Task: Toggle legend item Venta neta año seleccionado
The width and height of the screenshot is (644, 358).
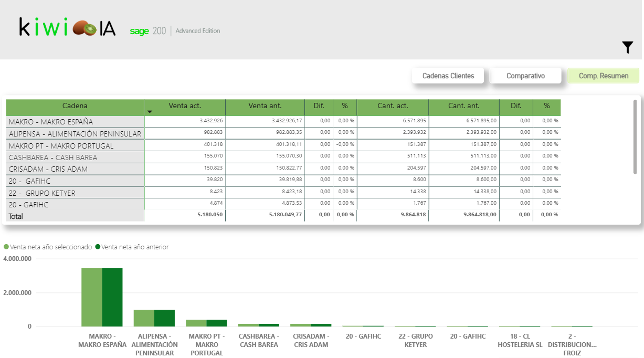Action: [x=48, y=247]
